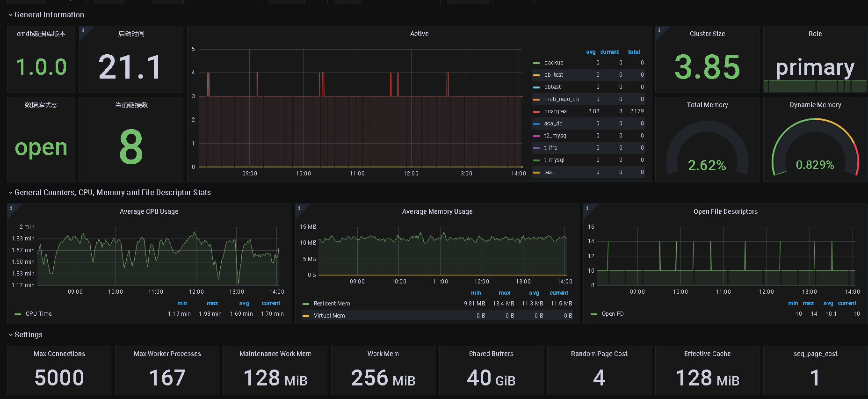This screenshot has height=399, width=868.
Task: Open the Active panel title menu
Action: coord(419,34)
